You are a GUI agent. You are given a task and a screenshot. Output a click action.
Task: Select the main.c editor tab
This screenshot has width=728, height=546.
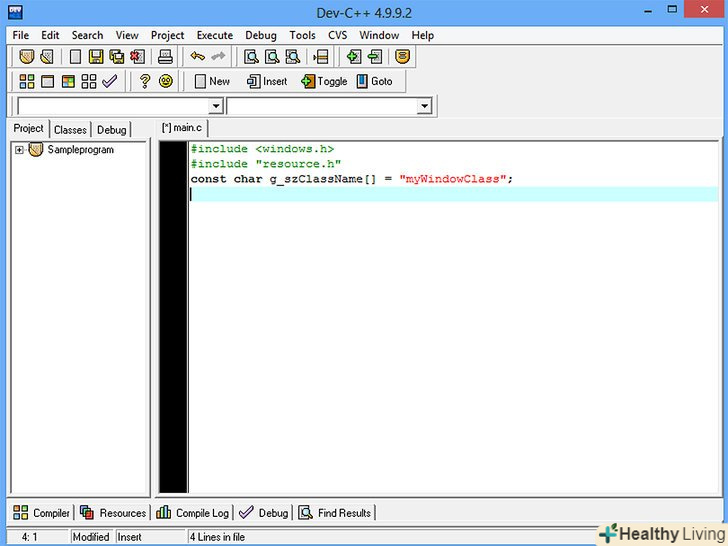(x=183, y=128)
